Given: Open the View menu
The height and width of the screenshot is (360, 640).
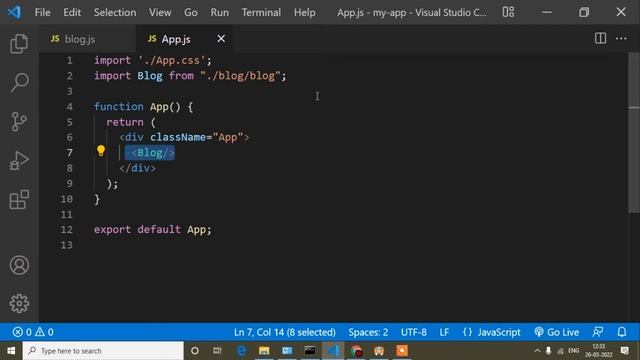Looking at the screenshot, I should (x=160, y=12).
